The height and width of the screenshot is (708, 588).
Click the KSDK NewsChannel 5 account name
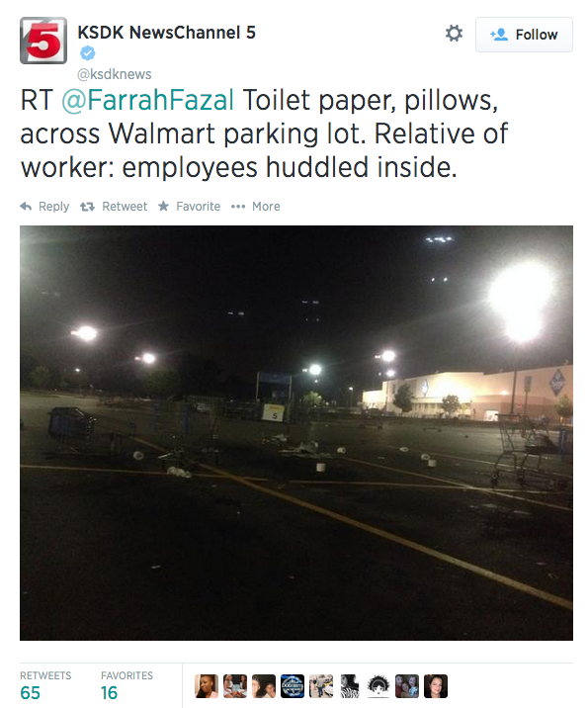[166, 33]
